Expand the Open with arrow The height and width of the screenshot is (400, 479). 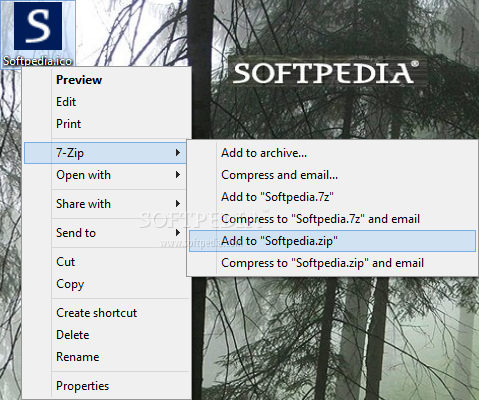click(x=178, y=175)
